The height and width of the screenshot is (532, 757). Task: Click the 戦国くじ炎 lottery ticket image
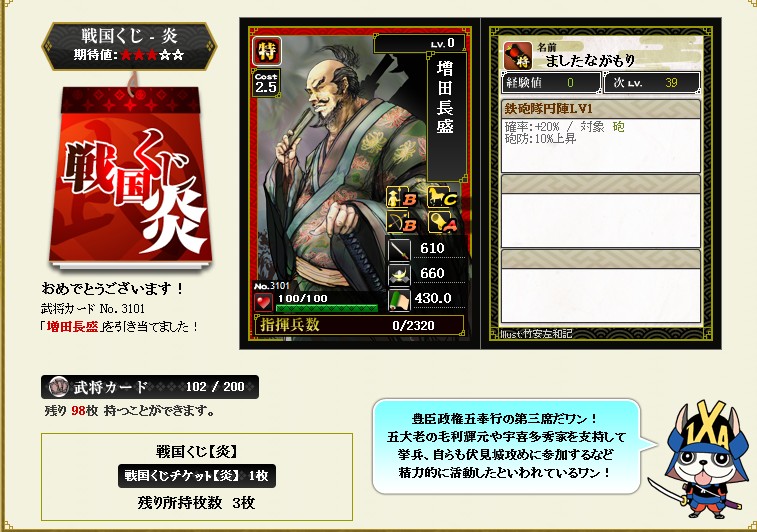pyautogui.click(x=131, y=177)
